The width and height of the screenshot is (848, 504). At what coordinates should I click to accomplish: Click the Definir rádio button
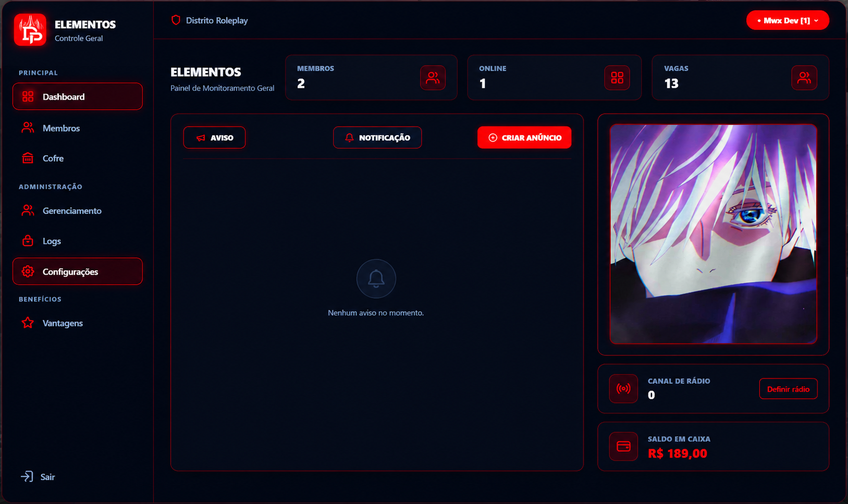click(788, 389)
